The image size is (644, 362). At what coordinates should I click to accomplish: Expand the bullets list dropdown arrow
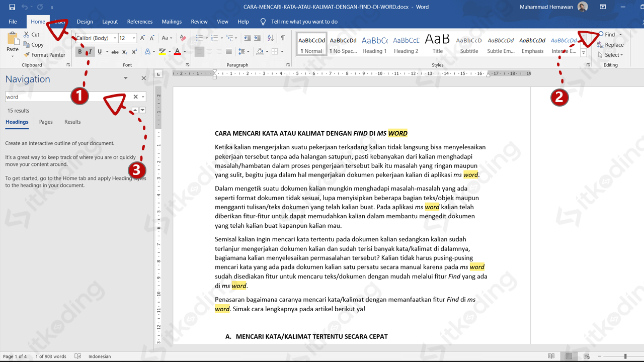206,38
